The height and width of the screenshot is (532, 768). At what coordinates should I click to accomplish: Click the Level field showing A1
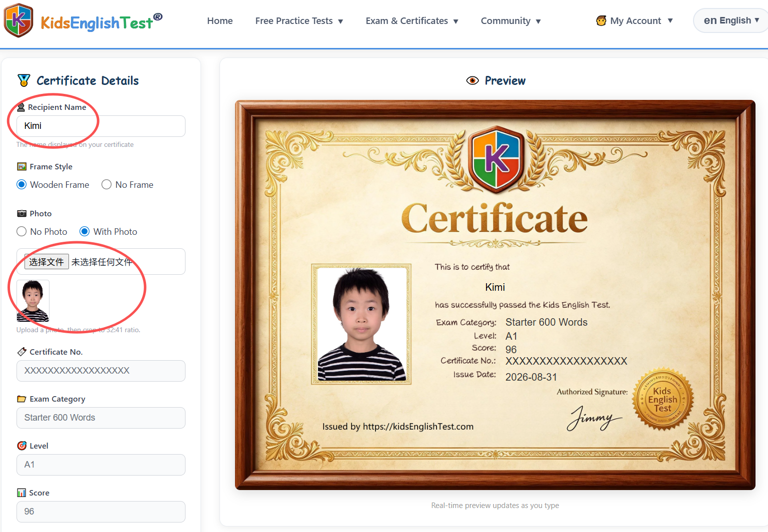101,465
